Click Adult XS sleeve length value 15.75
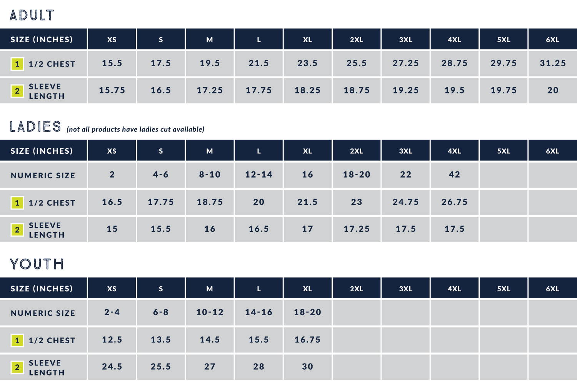This screenshot has width=577, height=392. [x=112, y=90]
